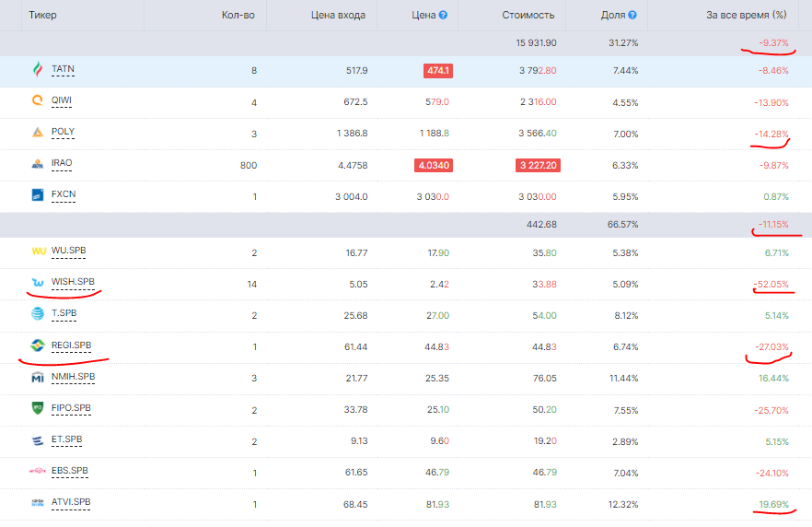Screen dimensions: 812x527
Task: Open the NMIH.SPB ticker link
Action: (x=73, y=376)
